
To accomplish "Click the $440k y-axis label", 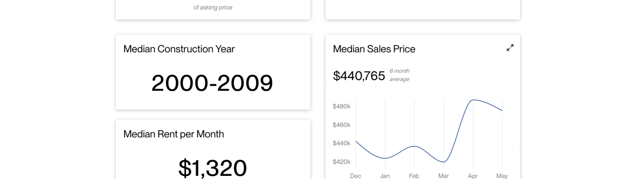I will tap(341, 143).
